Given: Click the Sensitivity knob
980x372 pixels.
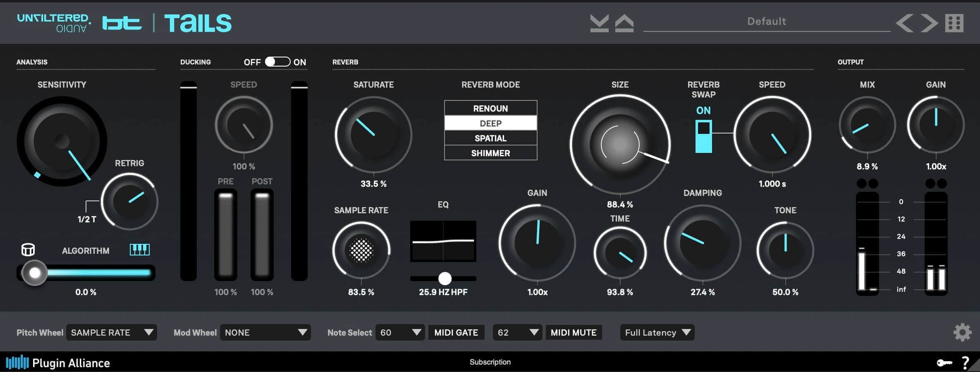Looking at the screenshot, I should point(62,141).
